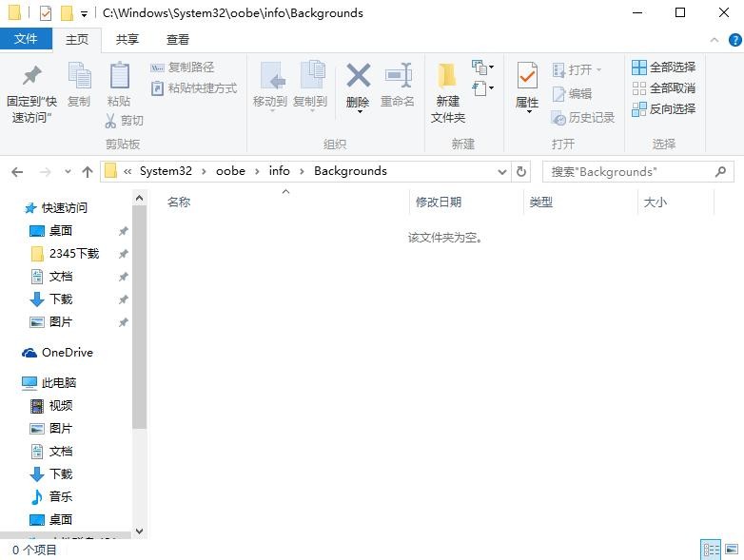Image resolution: width=744 pixels, height=560 pixels.
Task: Click the navigation pane scroll down arrow
Action: [x=139, y=531]
